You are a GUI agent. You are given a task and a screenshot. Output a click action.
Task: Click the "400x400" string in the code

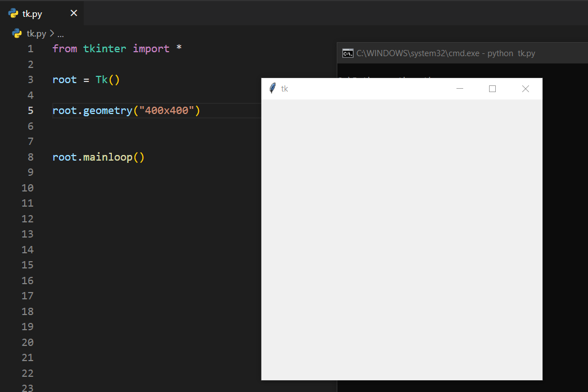tap(166, 111)
